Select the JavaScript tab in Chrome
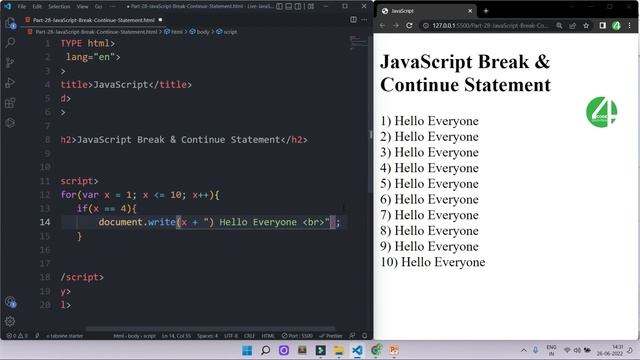Screen dimensions: 640x360 click(427, 11)
